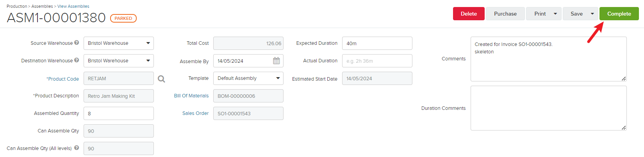Click the Assembled Quantity field
Viewport: 644px width, 157px height.
(x=119, y=113)
